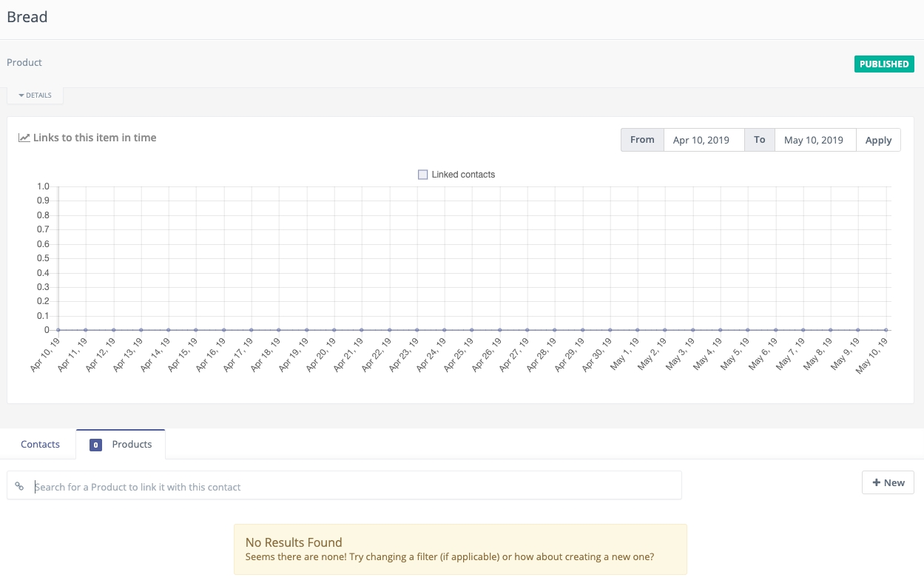Open the To date picker showing May 10, 2019
Viewport: 924px width, 586px height.
point(815,140)
